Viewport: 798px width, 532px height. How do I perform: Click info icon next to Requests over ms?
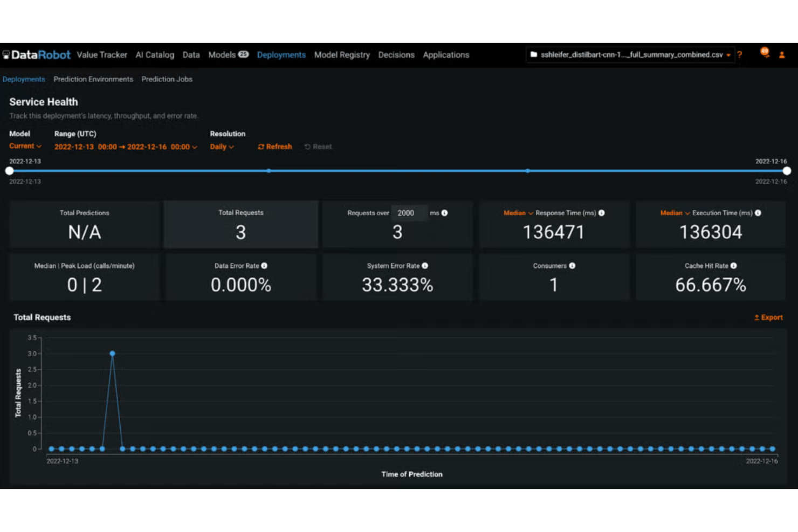click(445, 213)
